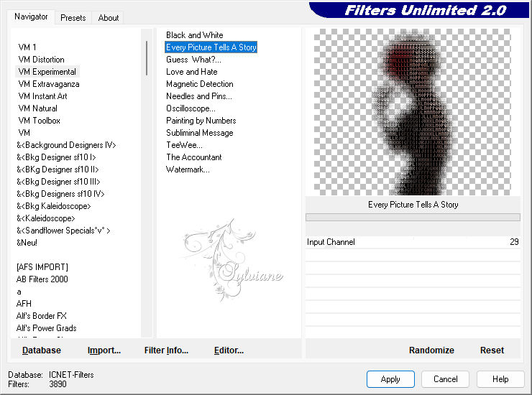Choose Love and Hate filter
Screen dimensions: 532x395
point(192,72)
